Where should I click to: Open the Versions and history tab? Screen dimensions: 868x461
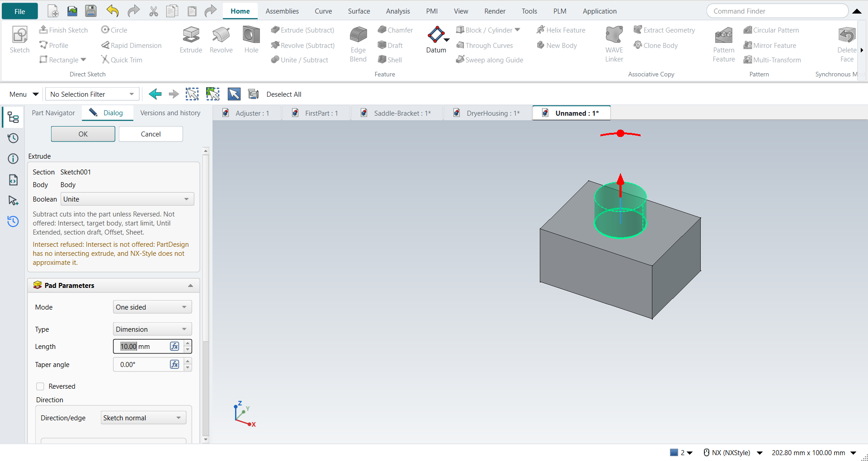click(x=170, y=113)
